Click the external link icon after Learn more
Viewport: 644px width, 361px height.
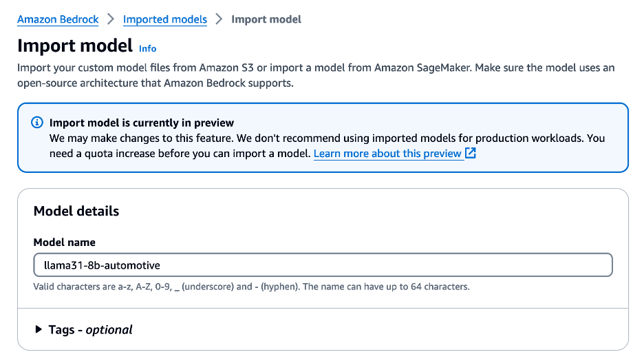(x=471, y=153)
